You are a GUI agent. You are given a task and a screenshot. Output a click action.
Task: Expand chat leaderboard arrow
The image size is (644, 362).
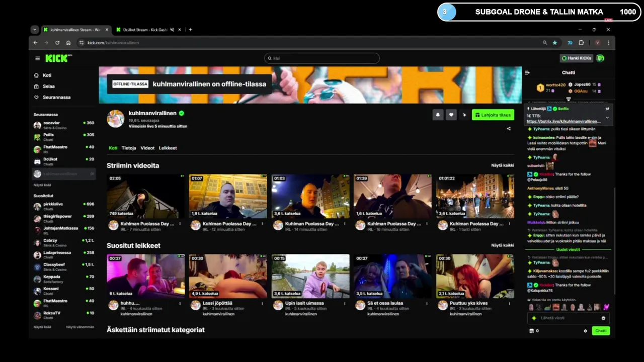tap(569, 99)
